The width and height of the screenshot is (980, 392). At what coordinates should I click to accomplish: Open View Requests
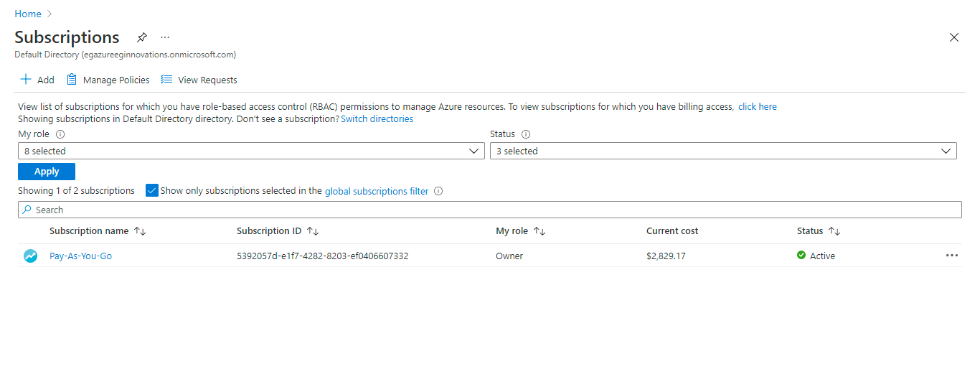[x=199, y=80]
